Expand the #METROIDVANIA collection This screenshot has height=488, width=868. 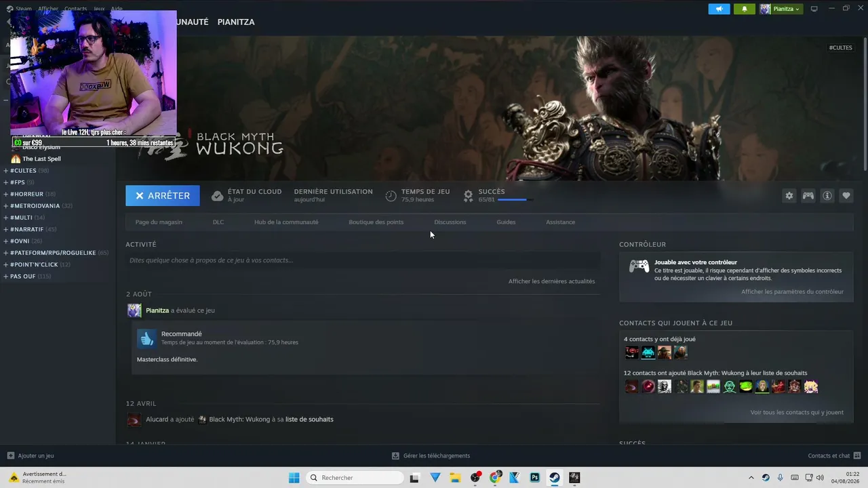pyautogui.click(x=6, y=206)
